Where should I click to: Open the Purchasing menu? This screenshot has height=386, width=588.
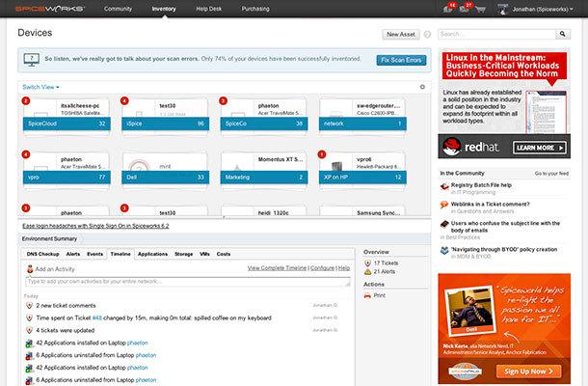click(255, 9)
